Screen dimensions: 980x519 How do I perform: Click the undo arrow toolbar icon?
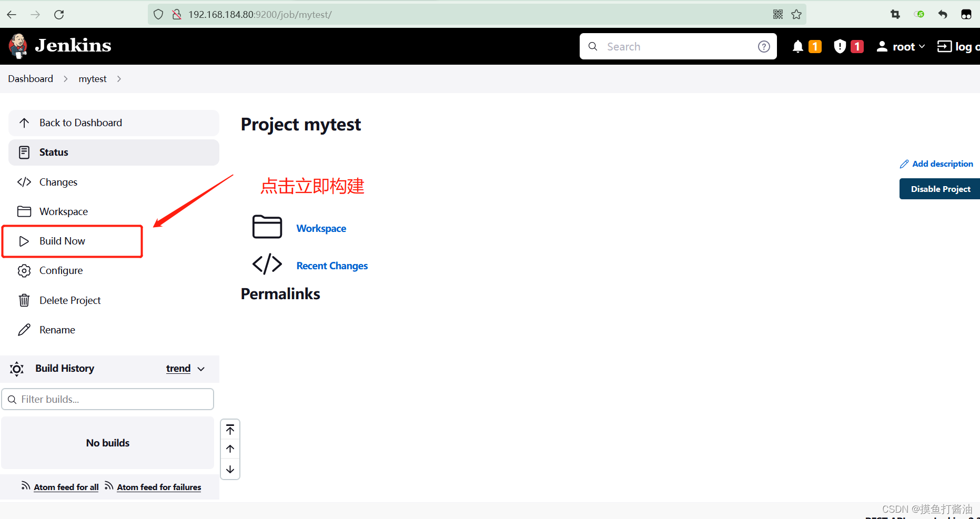click(x=943, y=15)
